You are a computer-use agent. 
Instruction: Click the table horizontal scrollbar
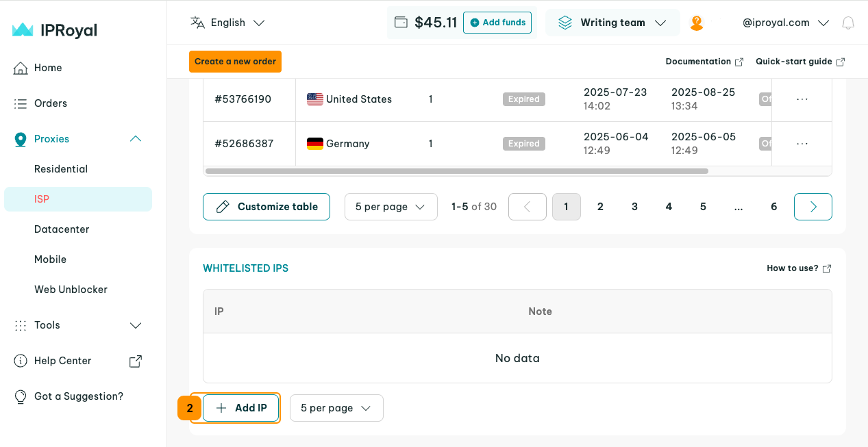(456, 171)
